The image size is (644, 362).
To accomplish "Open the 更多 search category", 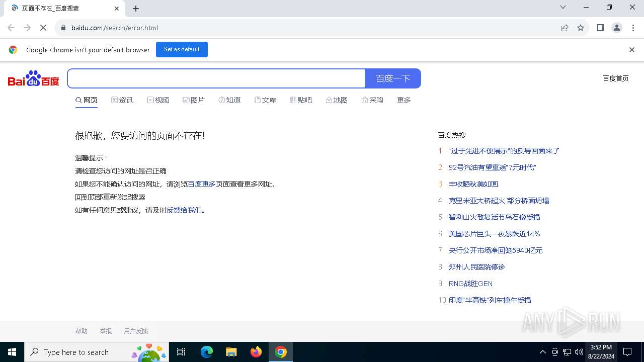I will [x=404, y=100].
